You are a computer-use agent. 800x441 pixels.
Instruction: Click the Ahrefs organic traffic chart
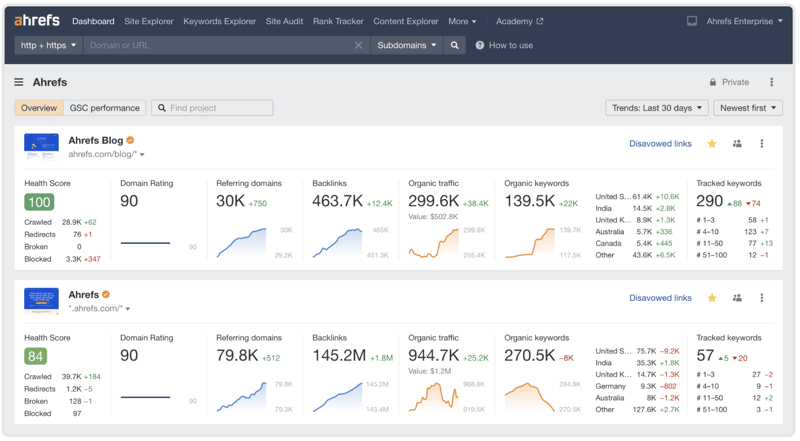[x=434, y=397]
